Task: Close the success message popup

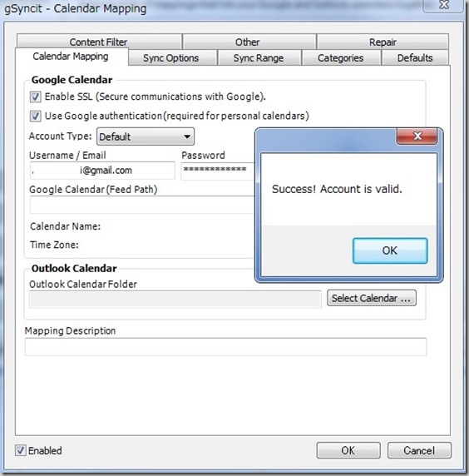Action: pyautogui.click(x=417, y=136)
